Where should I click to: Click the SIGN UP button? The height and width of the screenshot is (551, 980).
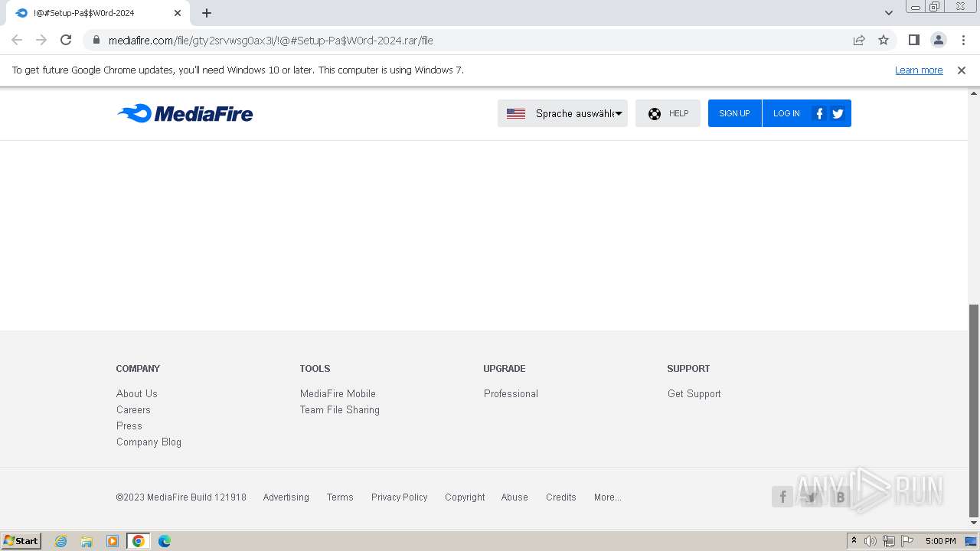coord(734,113)
